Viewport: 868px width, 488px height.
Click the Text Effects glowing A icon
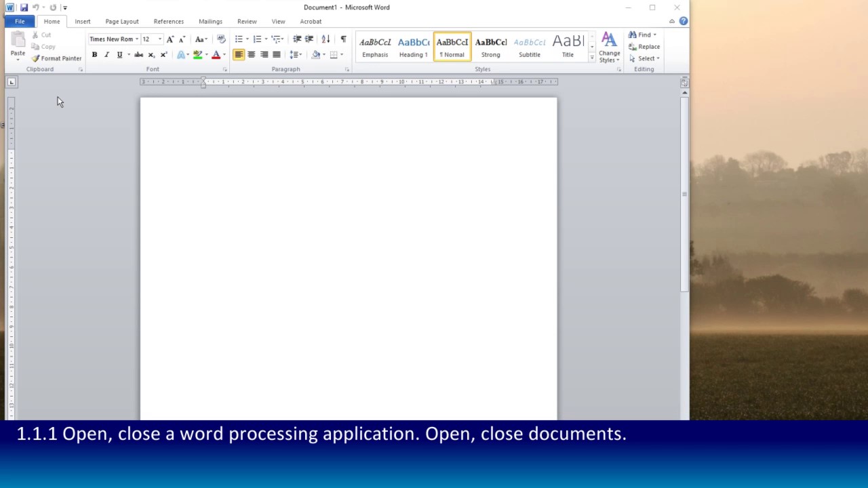click(x=181, y=55)
